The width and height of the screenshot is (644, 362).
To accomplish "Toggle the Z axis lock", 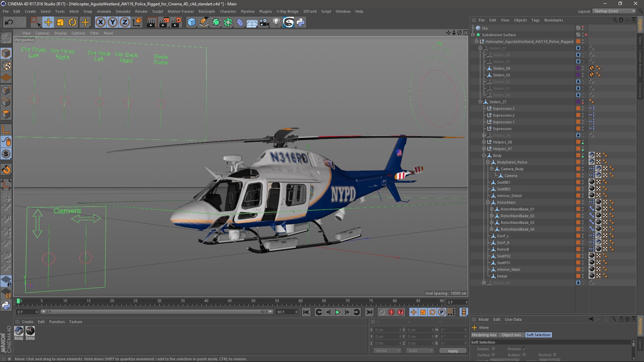I will pos(125,22).
